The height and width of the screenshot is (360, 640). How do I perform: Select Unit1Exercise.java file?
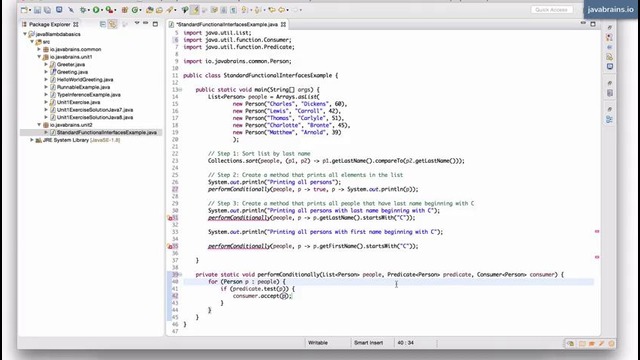click(x=78, y=102)
